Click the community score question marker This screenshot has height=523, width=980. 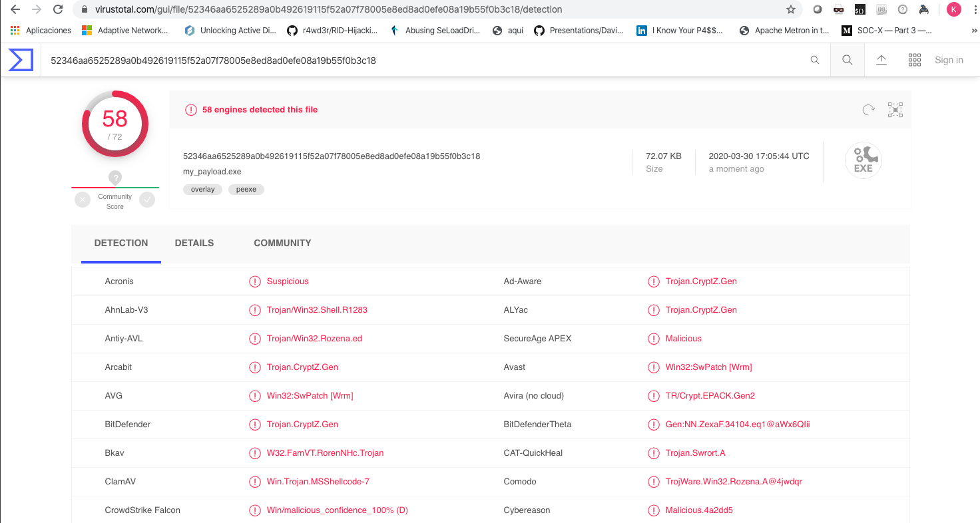coord(115,178)
